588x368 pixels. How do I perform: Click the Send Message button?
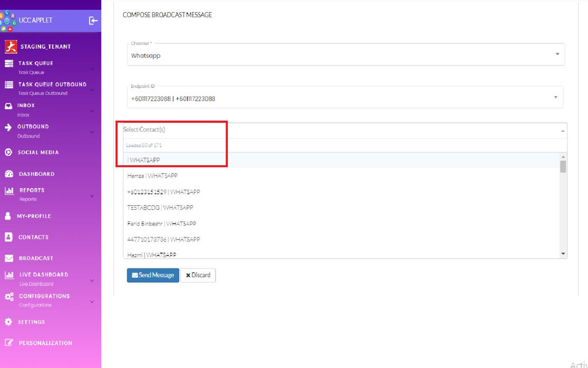[x=153, y=275]
